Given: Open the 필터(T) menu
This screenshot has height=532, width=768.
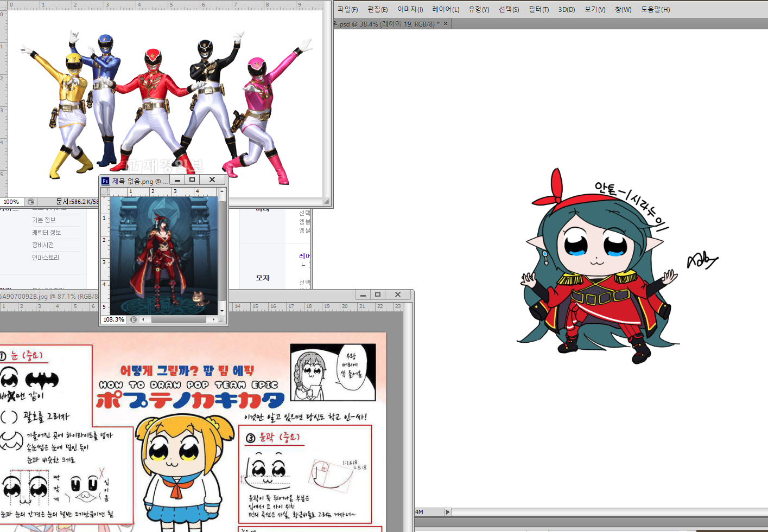Looking at the screenshot, I should [x=538, y=9].
